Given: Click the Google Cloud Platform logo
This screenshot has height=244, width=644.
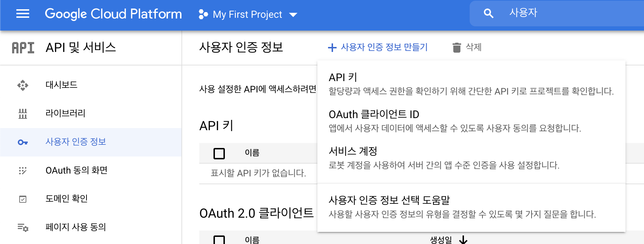Looking at the screenshot, I should [113, 14].
